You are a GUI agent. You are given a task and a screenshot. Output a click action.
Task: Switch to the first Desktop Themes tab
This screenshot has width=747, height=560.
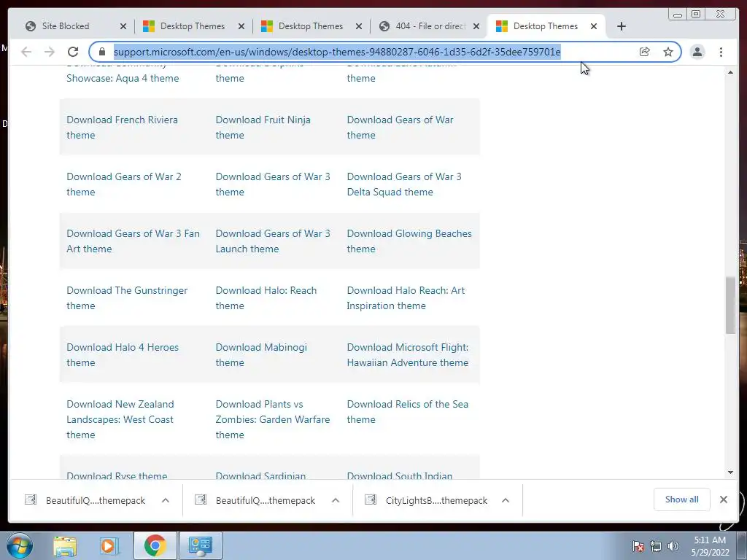click(192, 26)
